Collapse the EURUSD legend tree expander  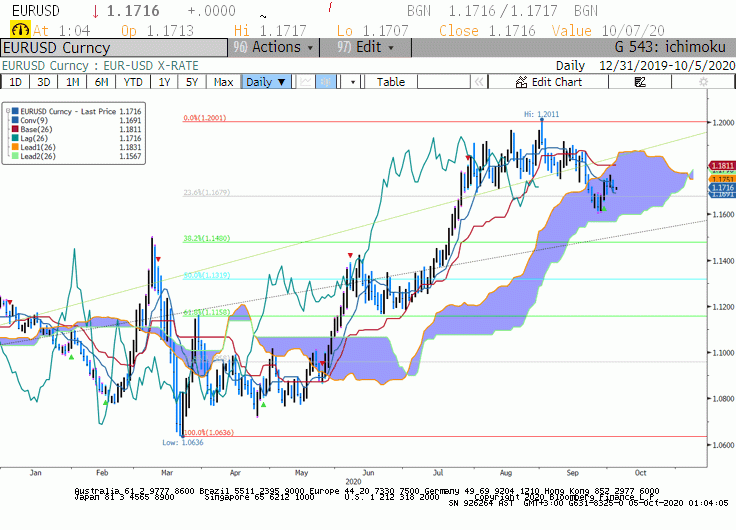pos(8,111)
